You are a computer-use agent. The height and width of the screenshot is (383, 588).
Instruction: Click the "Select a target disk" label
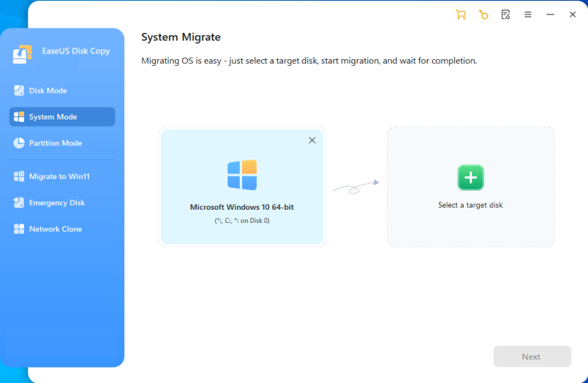(470, 205)
